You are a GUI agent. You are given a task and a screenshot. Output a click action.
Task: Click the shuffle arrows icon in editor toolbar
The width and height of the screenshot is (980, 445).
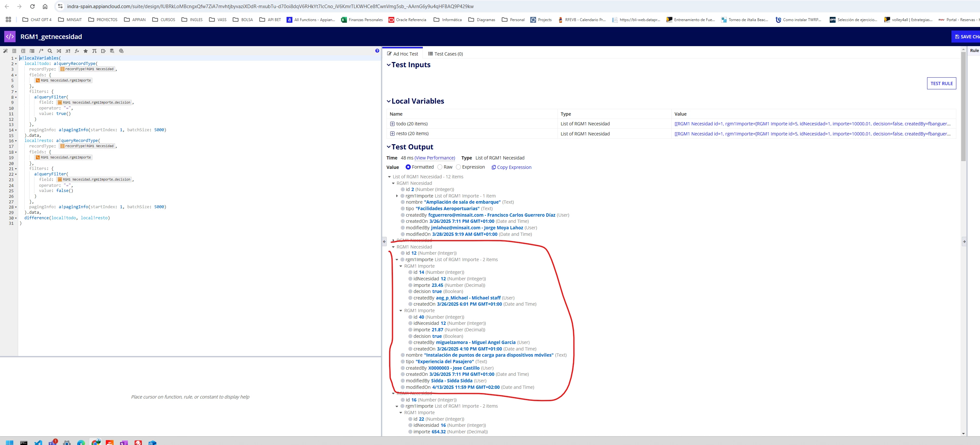(59, 51)
